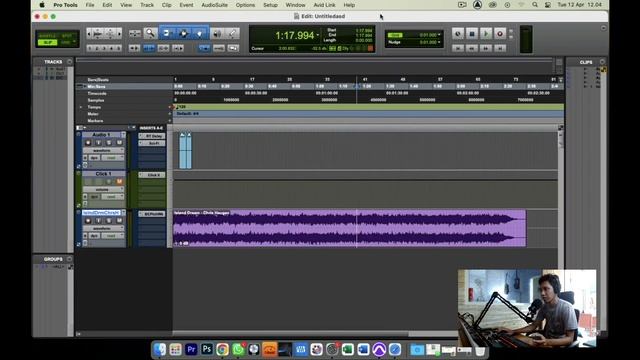The width and height of the screenshot is (640, 360).
Task: Open the Track menu
Action: (147, 5)
